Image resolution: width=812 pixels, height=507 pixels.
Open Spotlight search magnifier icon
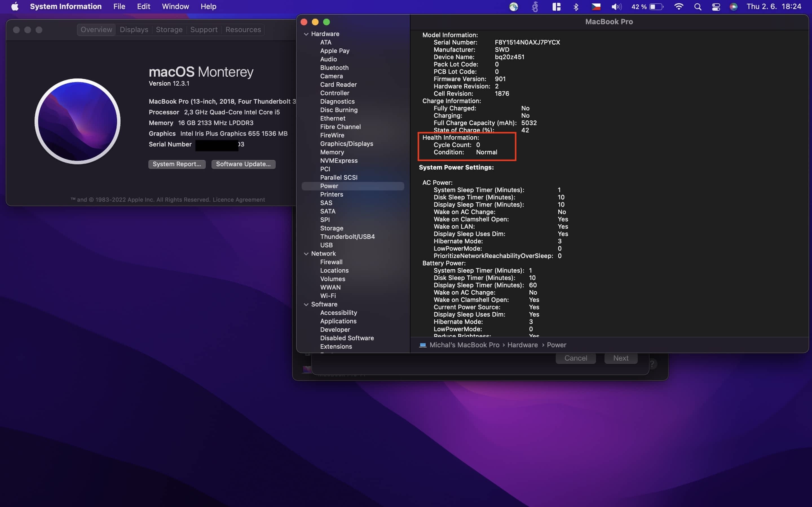pyautogui.click(x=698, y=7)
